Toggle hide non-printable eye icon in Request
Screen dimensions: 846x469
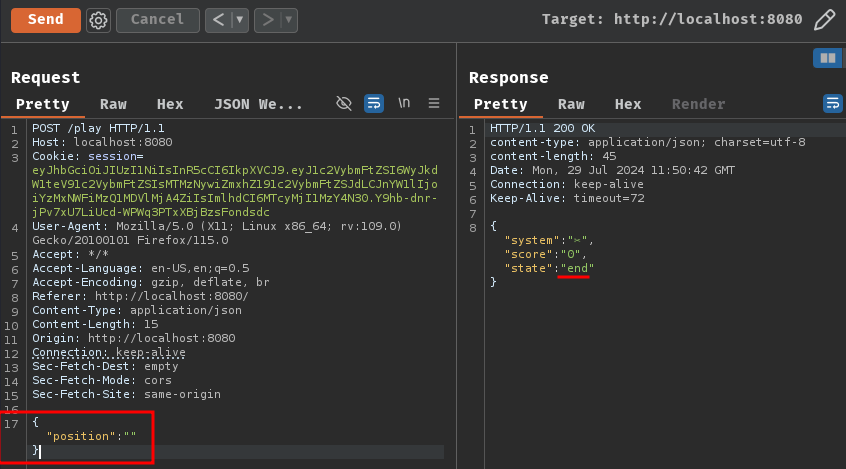coord(344,103)
